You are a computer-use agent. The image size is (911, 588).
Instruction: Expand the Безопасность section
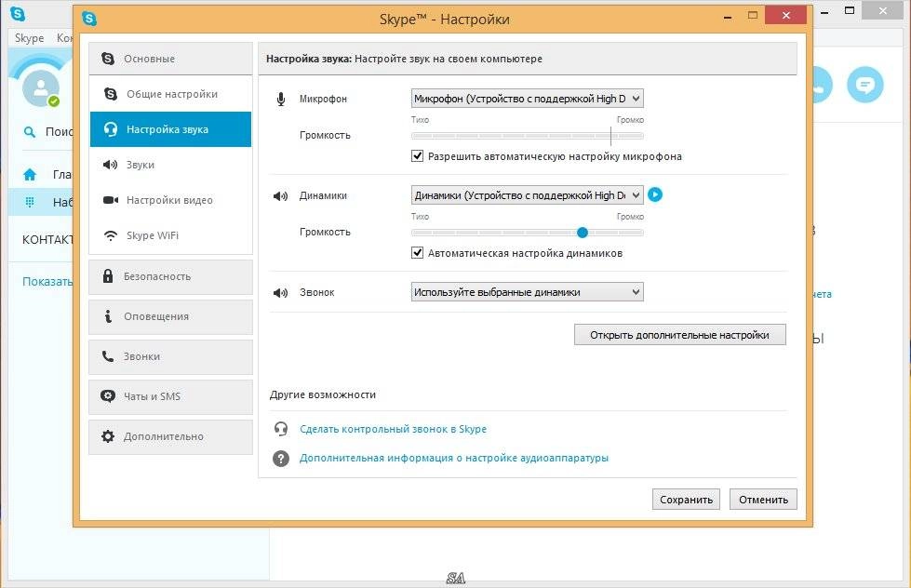pyautogui.click(x=170, y=276)
